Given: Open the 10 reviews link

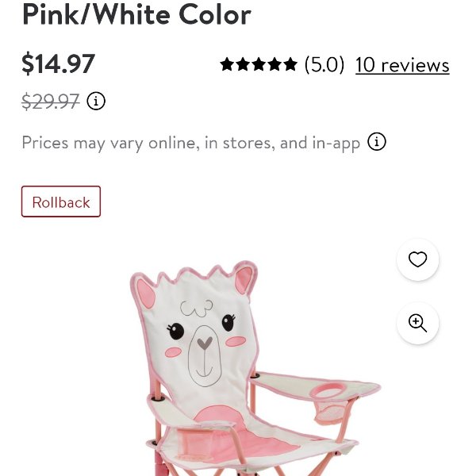Looking at the screenshot, I should pos(402,65).
